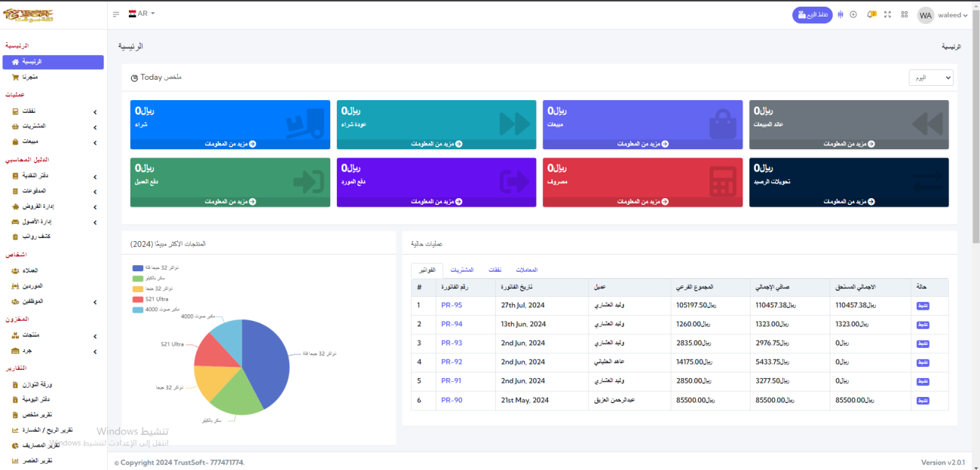This screenshot has width=980, height=470.
Task: Click the نقاط البيع POS button
Action: tap(812, 15)
